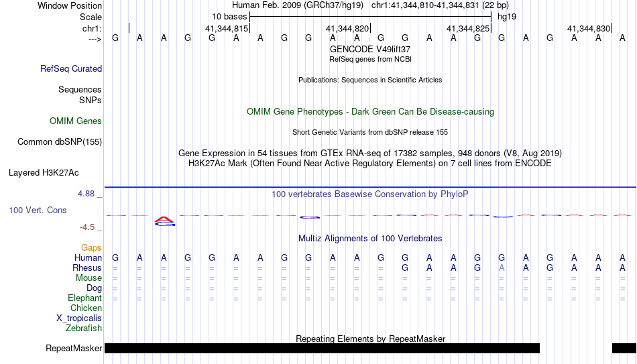This screenshot has height=364, width=637.
Task: Open the OMIM Genes track label
Action: pos(75,121)
